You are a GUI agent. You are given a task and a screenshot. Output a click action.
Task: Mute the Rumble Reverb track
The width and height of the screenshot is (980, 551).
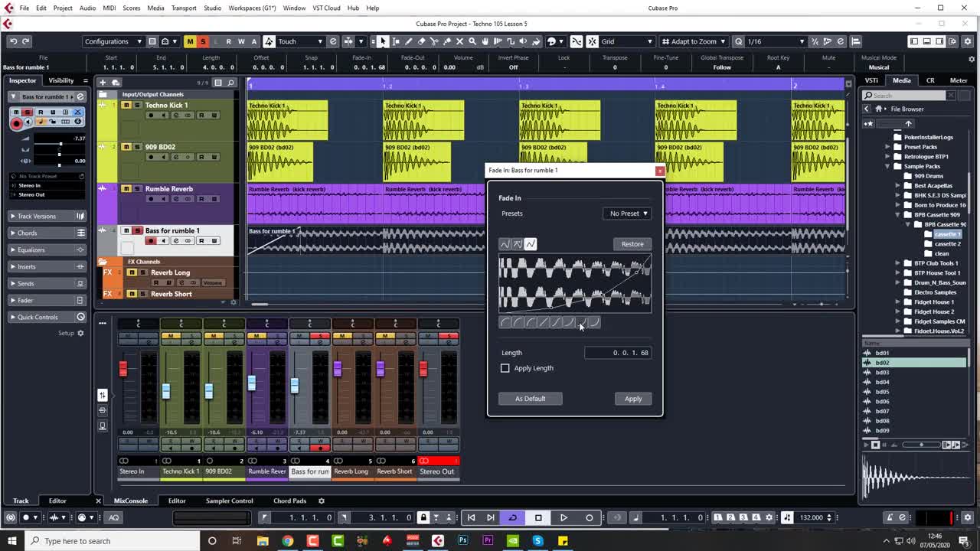pos(126,189)
